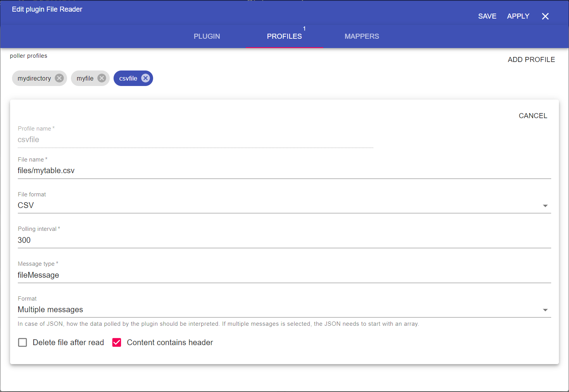Uncheck Content contains header
The height and width of the screenshot is (392, 569).
click(117, 342)
